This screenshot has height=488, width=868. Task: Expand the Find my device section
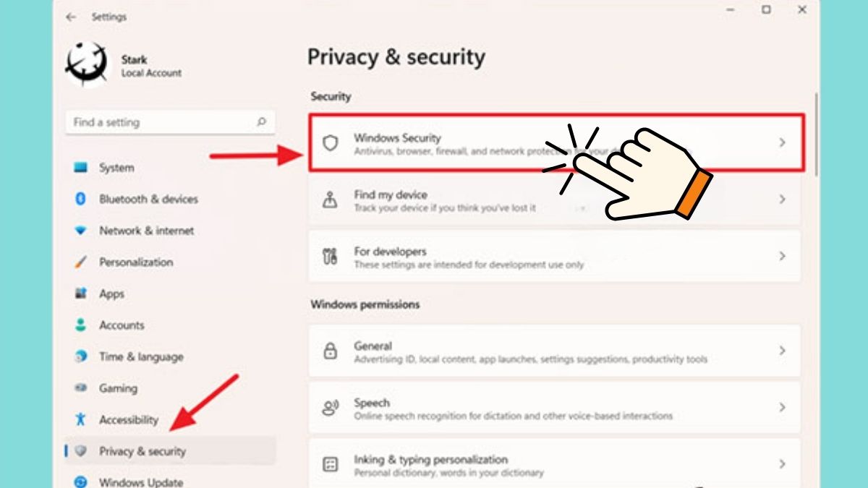point(782,199)
